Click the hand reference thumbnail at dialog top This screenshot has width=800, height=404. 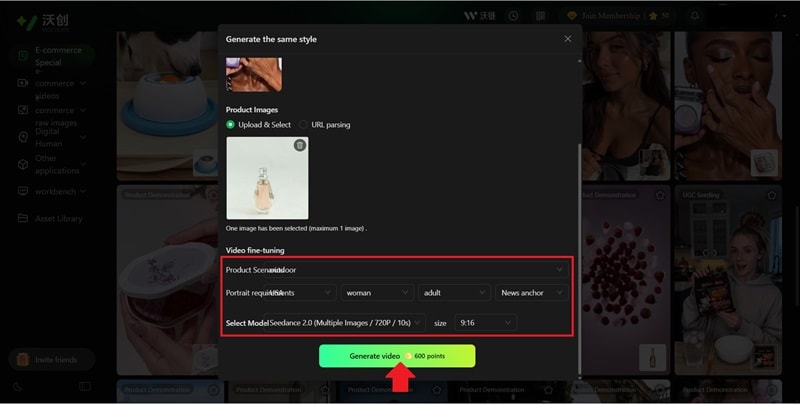point(254,74)
